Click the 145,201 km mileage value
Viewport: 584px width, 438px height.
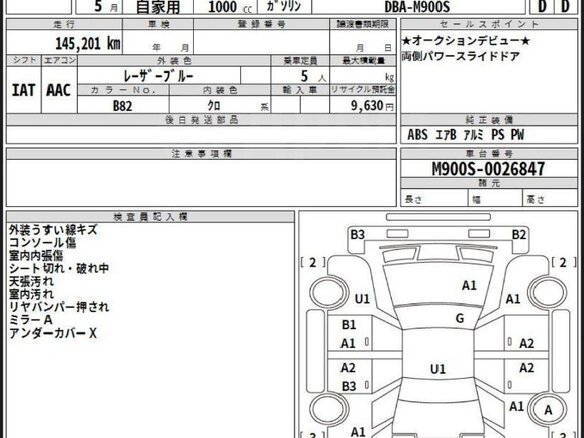88,44
